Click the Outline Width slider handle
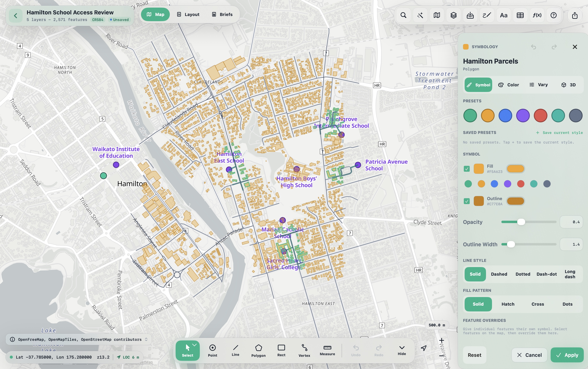Viewport: 588px width, 369px height. click(x=511, y=244)
